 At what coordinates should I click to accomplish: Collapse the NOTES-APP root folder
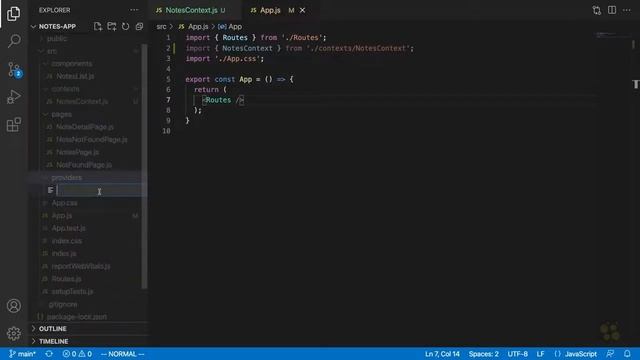pyautogui.click(x=57, y=27)
